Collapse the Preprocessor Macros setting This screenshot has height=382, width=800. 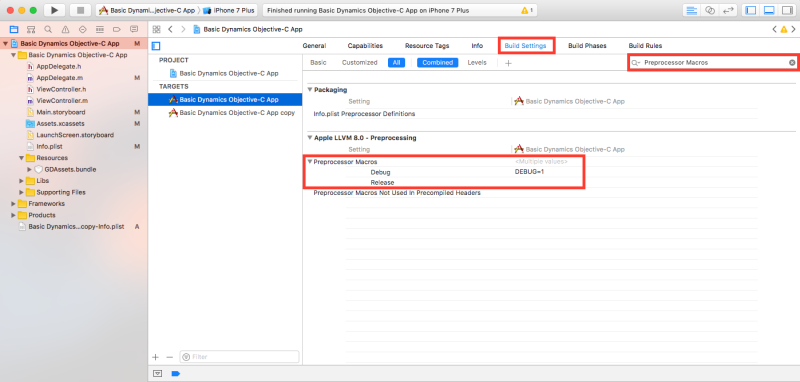(x=310, y=162)
